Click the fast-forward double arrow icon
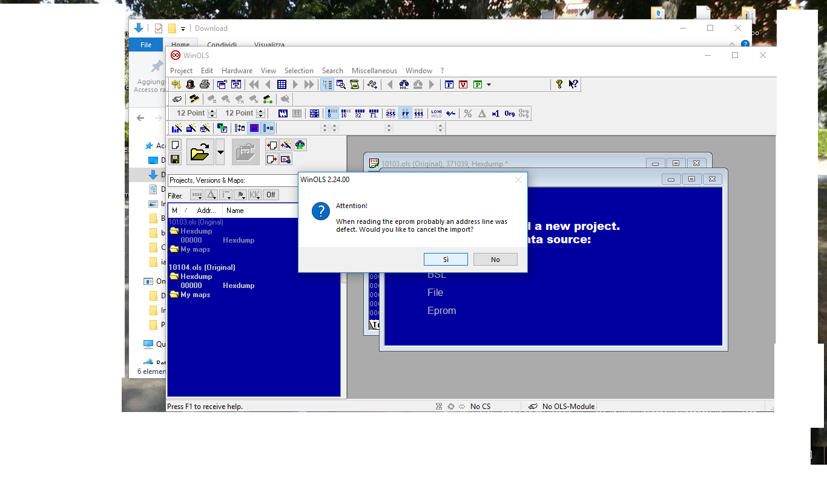Image resolution: width=827 pixels, height=504 pixels. coord(309,84)
